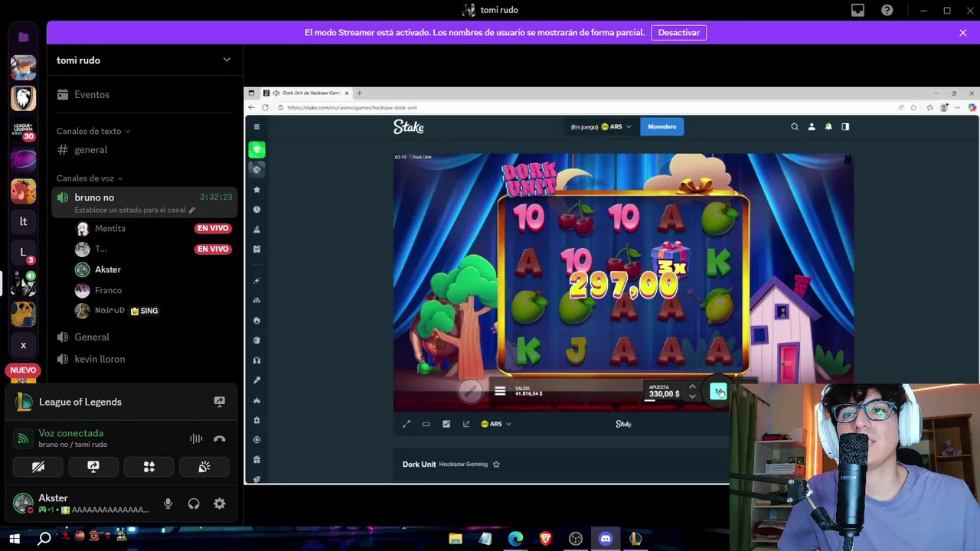Click the Stake logo in the header
The height and width of the screenshot is (551, 980).
[409, 127]
